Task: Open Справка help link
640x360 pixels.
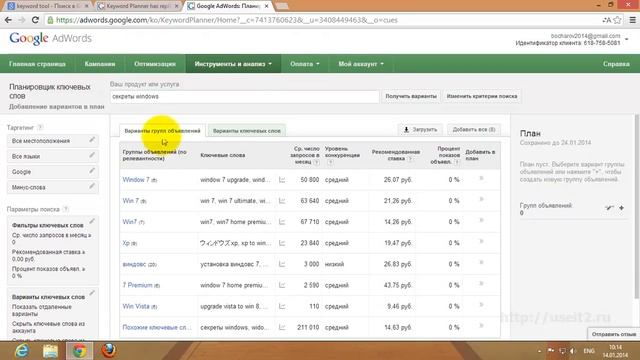Action: [616, 64]
